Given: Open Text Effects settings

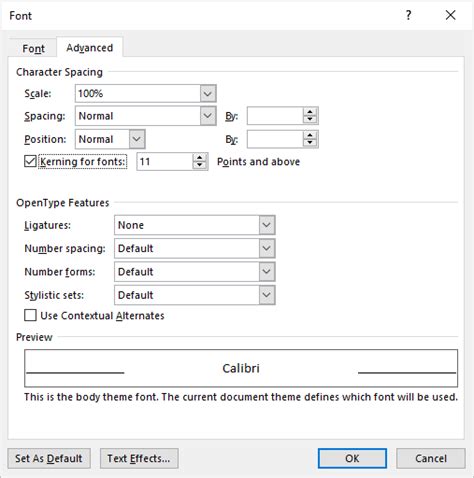Looking at the screenshot, I should (x=139, y=458).
